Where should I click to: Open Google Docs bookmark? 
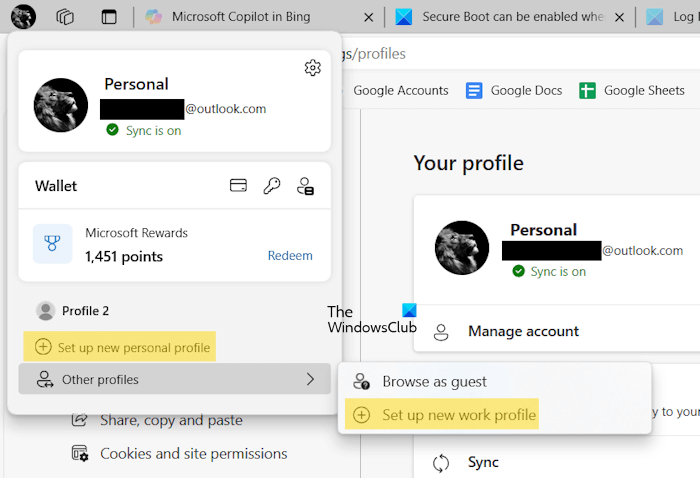(x=515, y=90)
